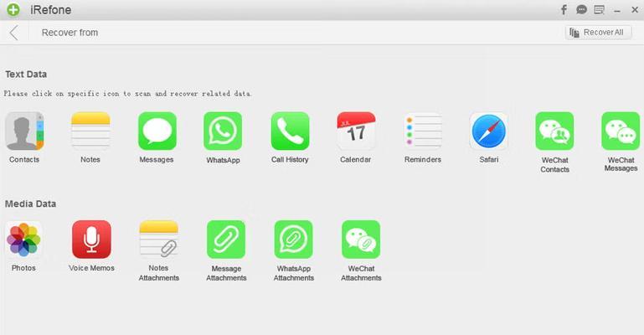Viewport: 644px width, 335px height.
Task: Select the Reminders icon
Action: pyautogui.click(x=423, y=131)
